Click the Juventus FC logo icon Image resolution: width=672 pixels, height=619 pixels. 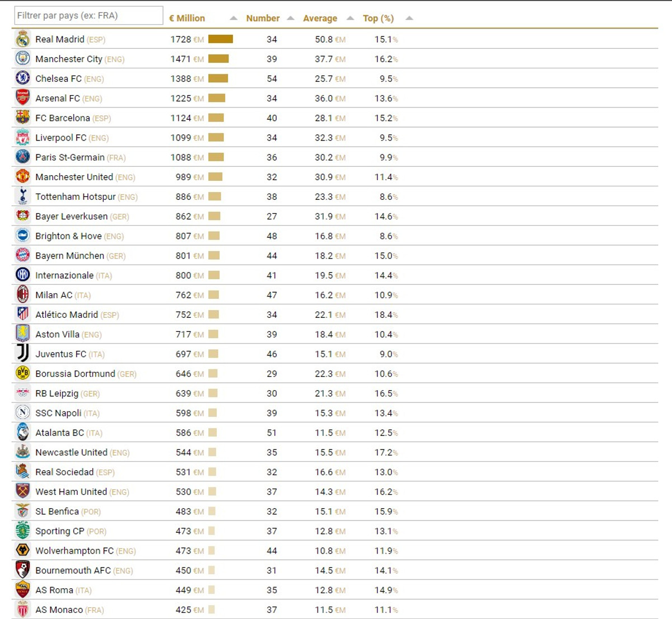click(x=22, y=354)
